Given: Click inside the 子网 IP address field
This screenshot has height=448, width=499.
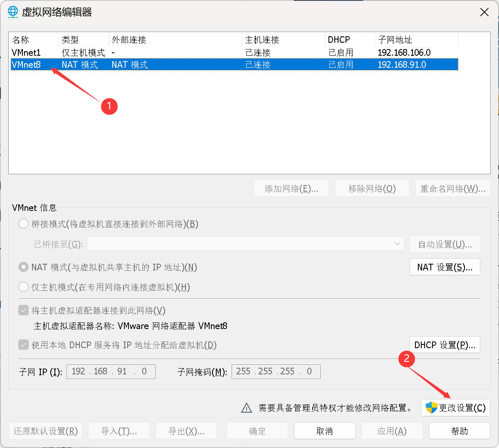Looking at the screenshot, I should click(111, 371).
